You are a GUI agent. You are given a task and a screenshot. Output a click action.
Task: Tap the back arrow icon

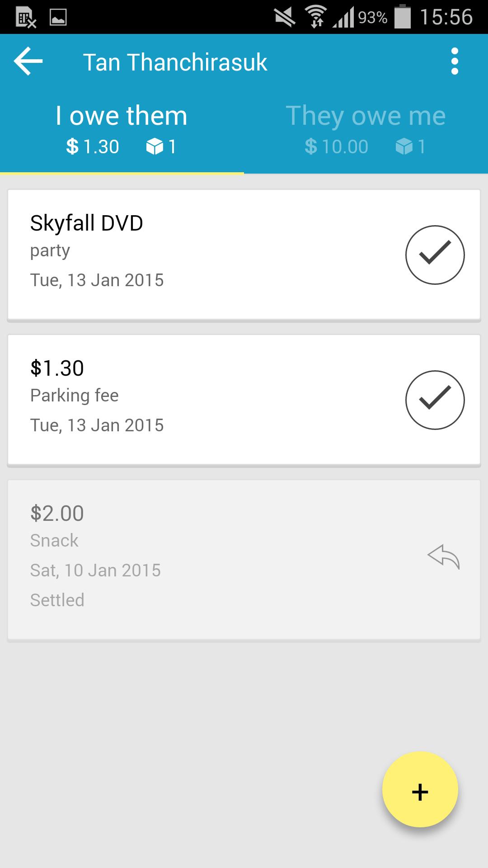(x=28, y=61)
